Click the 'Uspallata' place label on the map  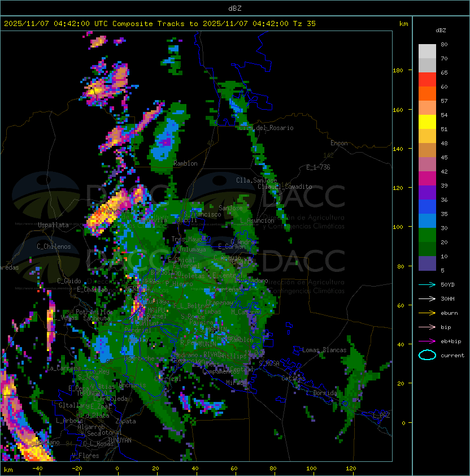(x=54, y=225)
